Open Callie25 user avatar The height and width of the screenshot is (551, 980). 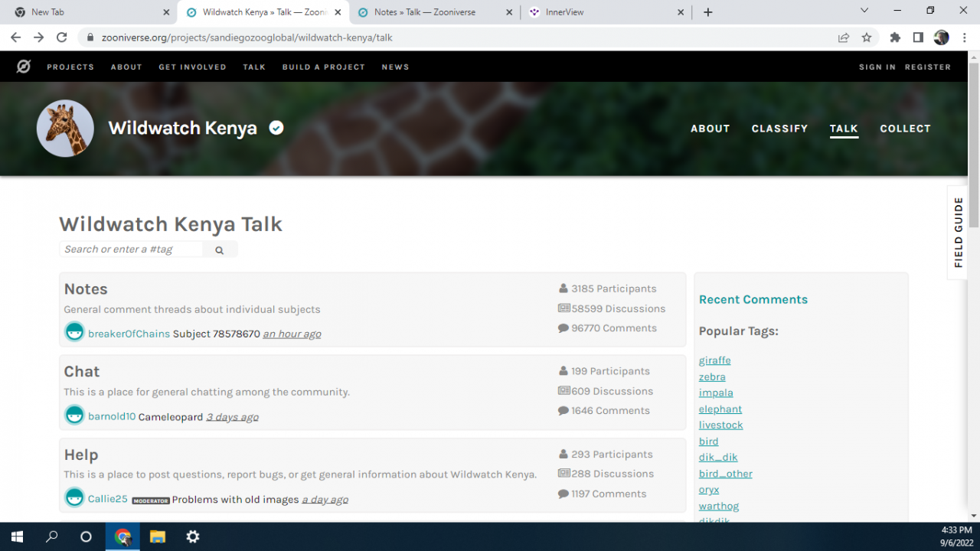pyautogui.click(x=74, y=497)
